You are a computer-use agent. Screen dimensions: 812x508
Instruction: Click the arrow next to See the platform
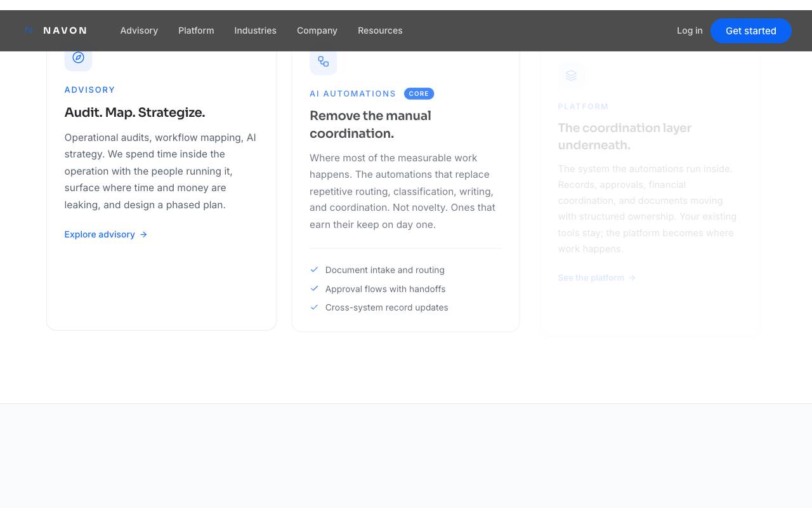point(632,277)
